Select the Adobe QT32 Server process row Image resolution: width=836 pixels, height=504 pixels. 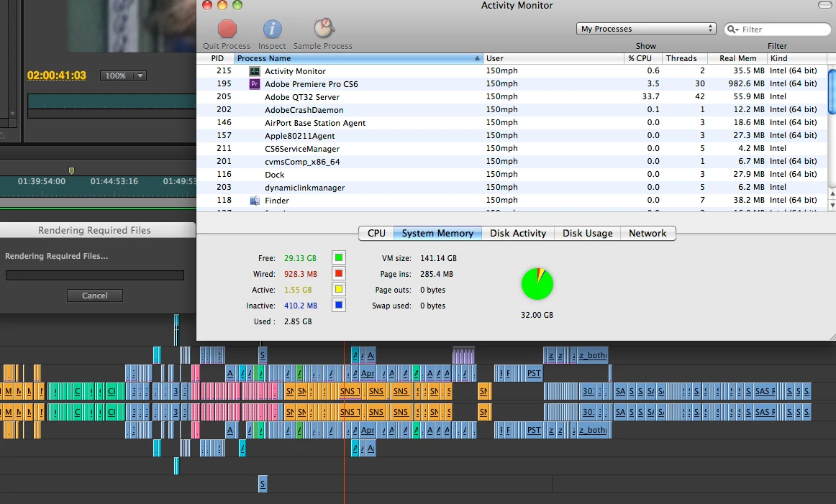(x=512, y=96)
